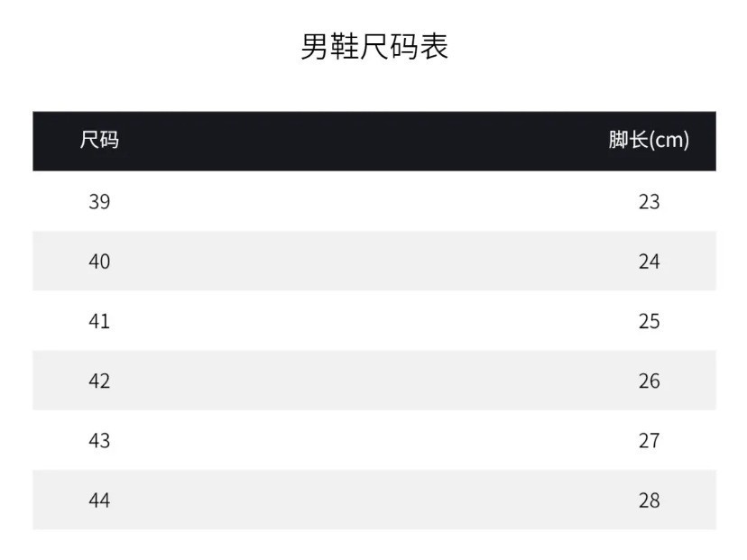Viewport: 747px width, 560px height.
Task: Select the size 40 cell
Action: 99,262
